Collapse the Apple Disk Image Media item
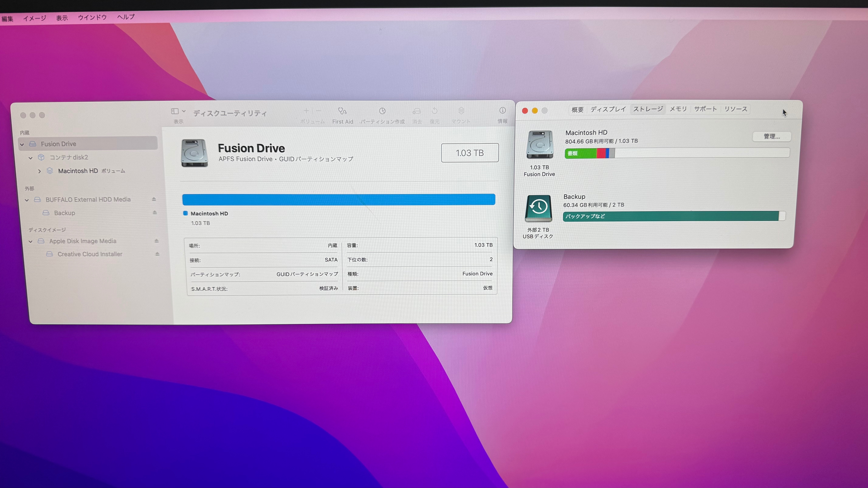 pyautogui.click(x=31, y=241)
